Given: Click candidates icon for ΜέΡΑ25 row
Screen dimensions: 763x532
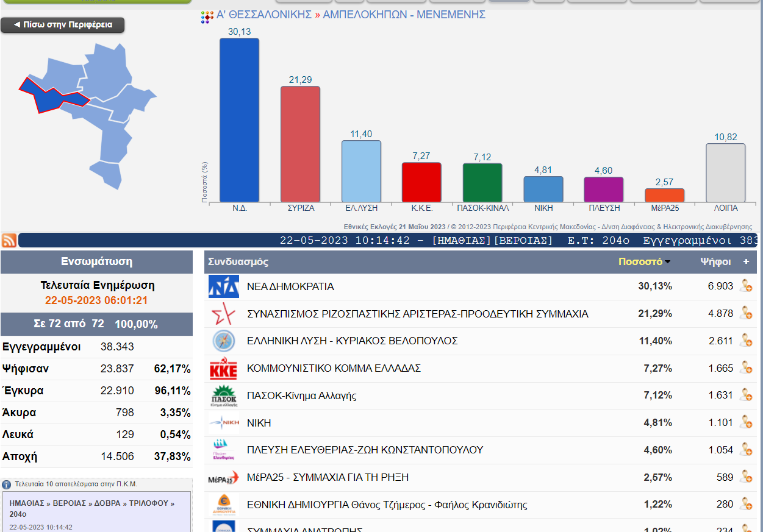Looking at the screenshot, I should point(745,477).
